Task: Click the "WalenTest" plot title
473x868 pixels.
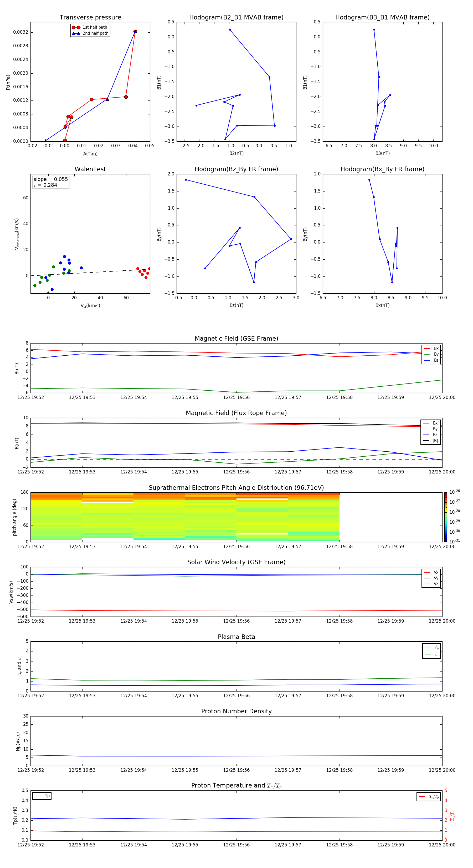Action: (90, 169)
